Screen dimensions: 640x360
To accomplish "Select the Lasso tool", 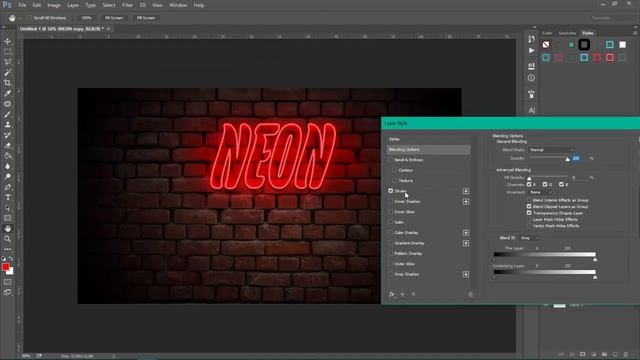I will [x=8, y=62].
